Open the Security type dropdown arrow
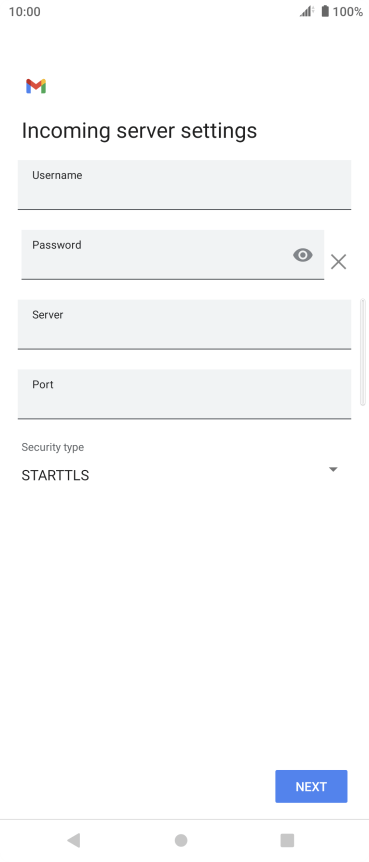This screenshot has width=369, height=862. (333, 469)
